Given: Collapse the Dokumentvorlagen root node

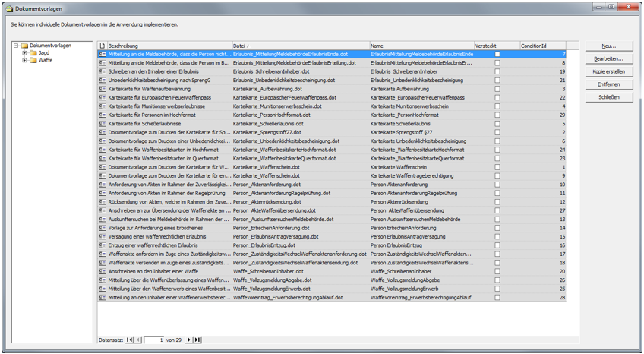Looking at the screenshot, I should [16, 46].
